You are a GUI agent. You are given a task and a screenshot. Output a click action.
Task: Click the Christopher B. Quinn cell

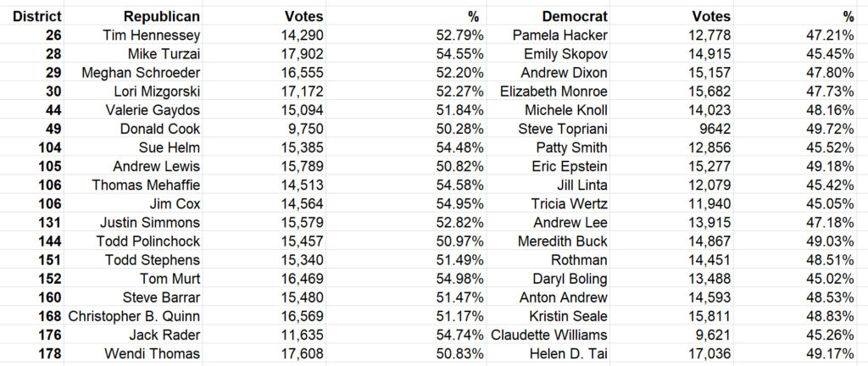click(x=133, y=317)
